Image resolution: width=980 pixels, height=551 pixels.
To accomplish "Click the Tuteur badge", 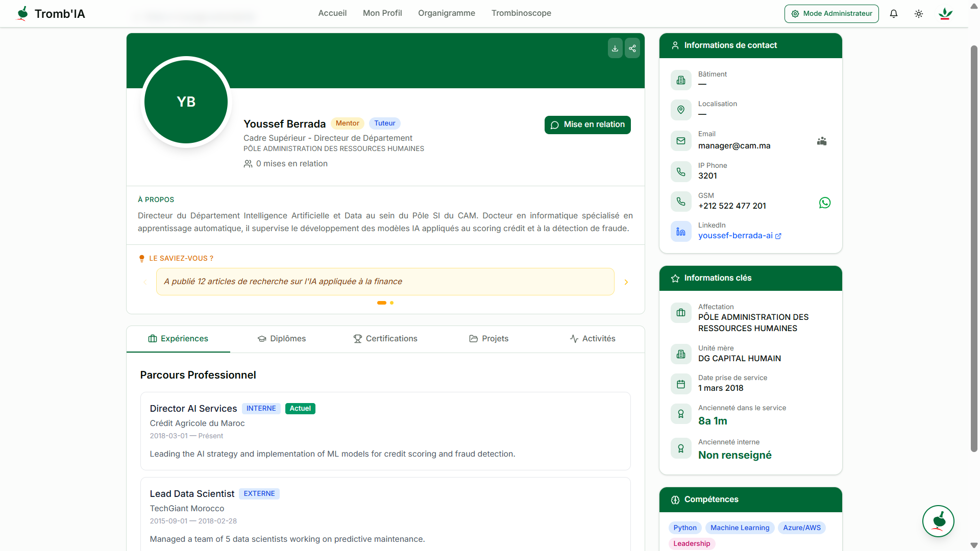I will click(x=385, y=123).
